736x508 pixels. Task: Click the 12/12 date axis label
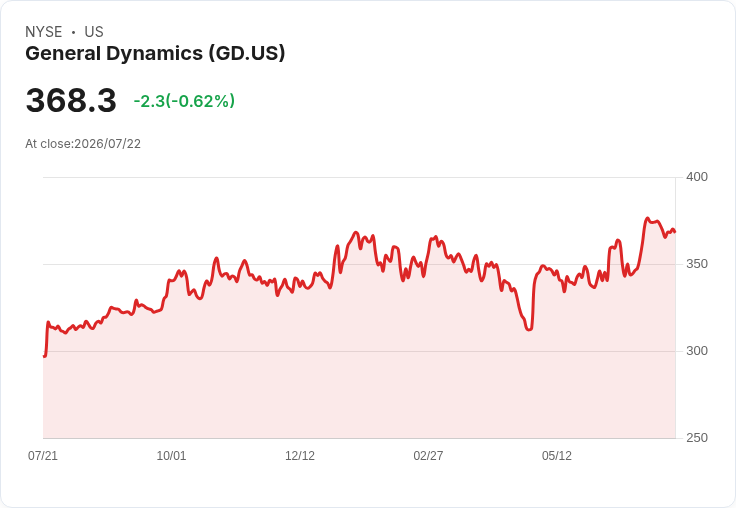click(300, 456)
